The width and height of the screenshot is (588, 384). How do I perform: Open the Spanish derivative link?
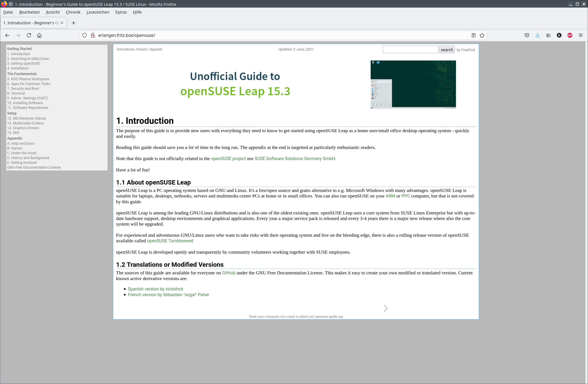[x=156, y=49]
